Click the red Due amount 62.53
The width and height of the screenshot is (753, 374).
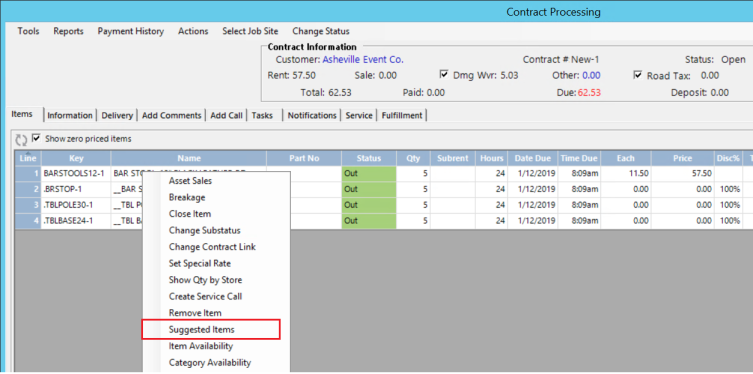click(589, 93)
